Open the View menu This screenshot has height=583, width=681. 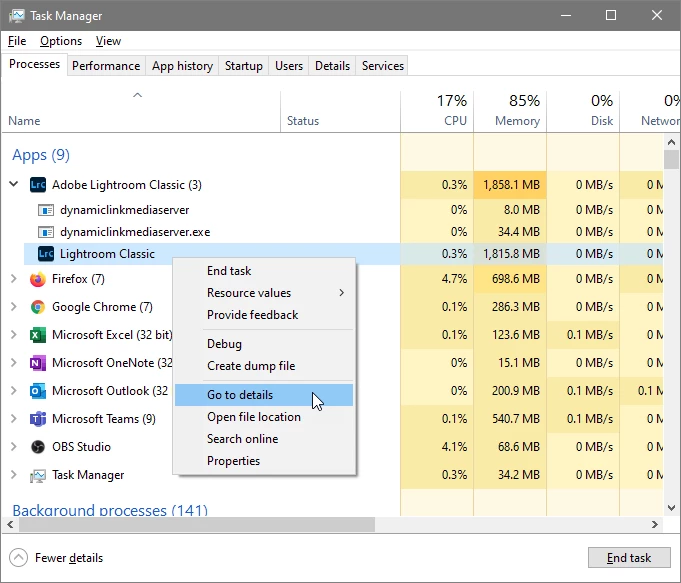tap(108, 41)
